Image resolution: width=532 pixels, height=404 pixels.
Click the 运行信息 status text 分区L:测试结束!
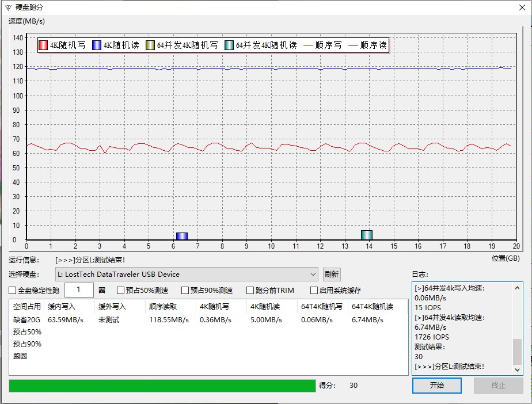(90, 260)
